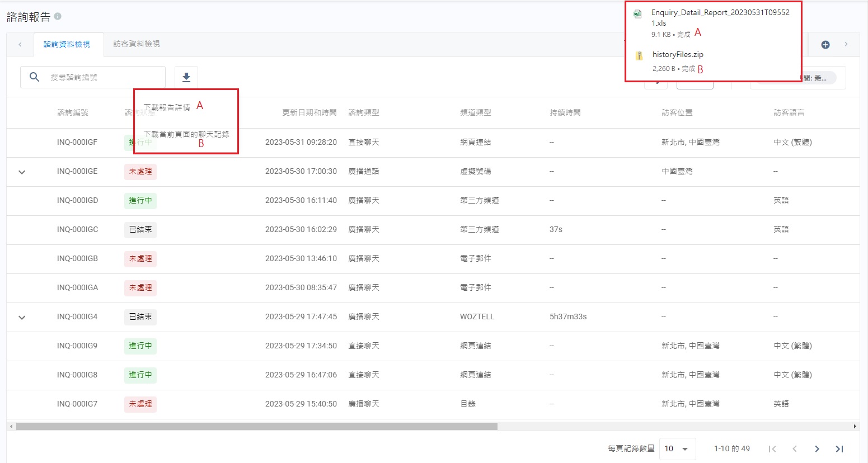Click the 搜尋諮詢編號 search field

coord(93,77)
